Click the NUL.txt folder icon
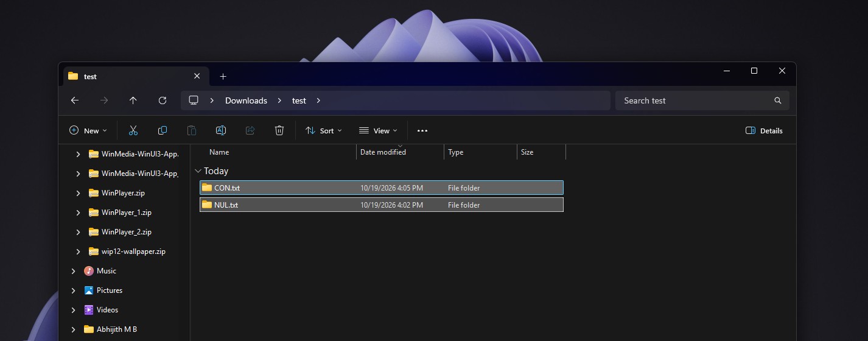The height and width of the screenshot is (341, 868). (207, 205)
